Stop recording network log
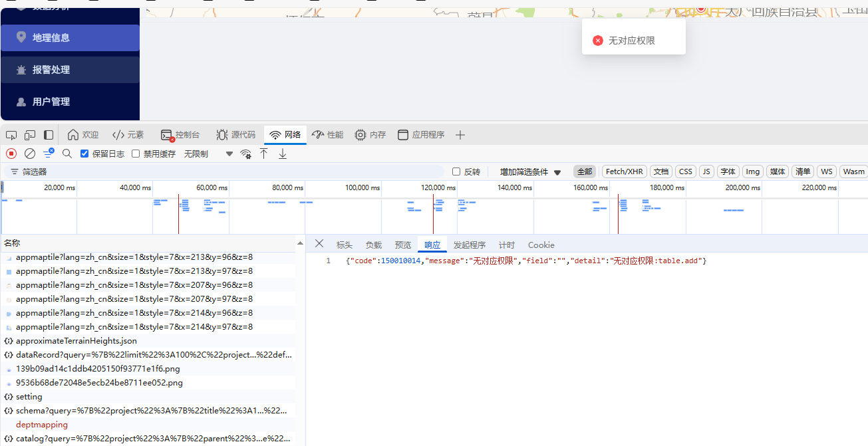Image resolution: width=868 pixels, height=446 pixels. tap(11, 154)
